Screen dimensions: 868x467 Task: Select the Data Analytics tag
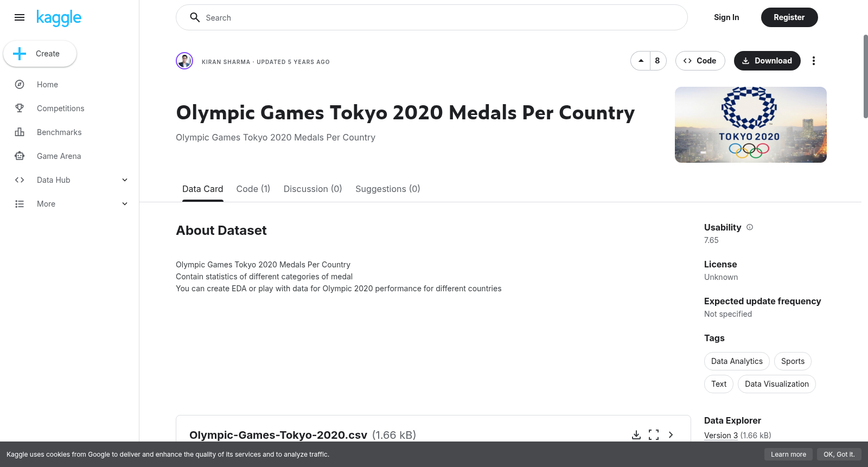(x=737, y=361)
